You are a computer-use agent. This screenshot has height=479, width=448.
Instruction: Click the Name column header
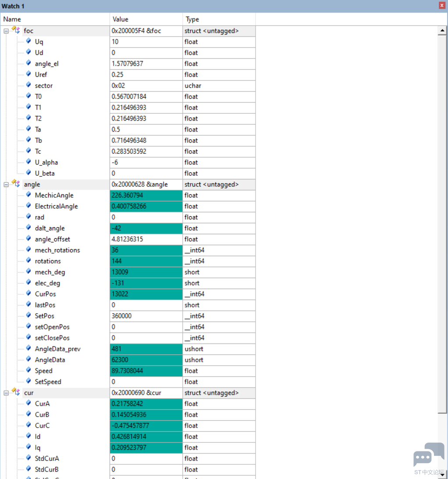[55, 19]
